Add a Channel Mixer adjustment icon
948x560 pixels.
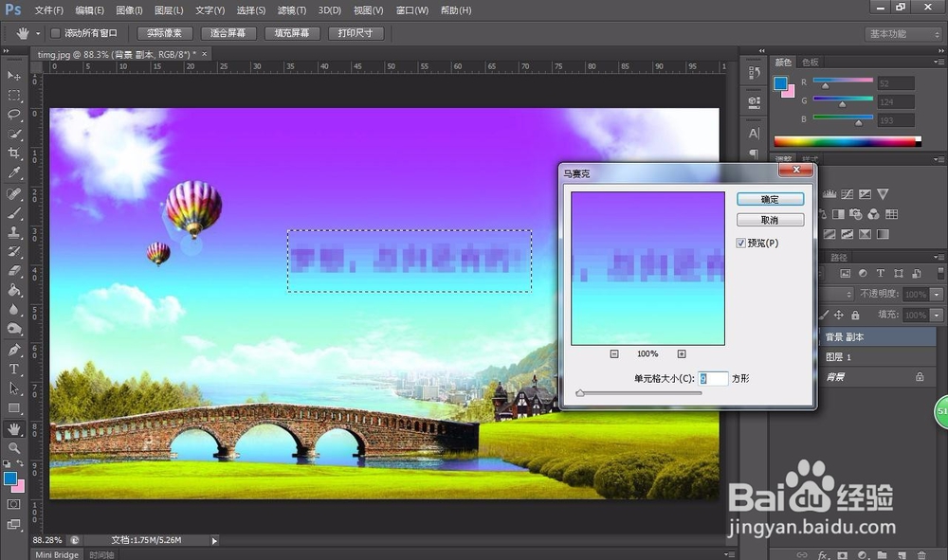[x=874, y=214]
